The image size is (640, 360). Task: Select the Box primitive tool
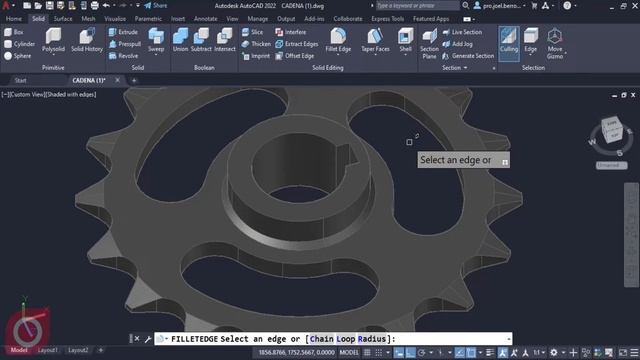pyautogui.click(x=13, y=32)
